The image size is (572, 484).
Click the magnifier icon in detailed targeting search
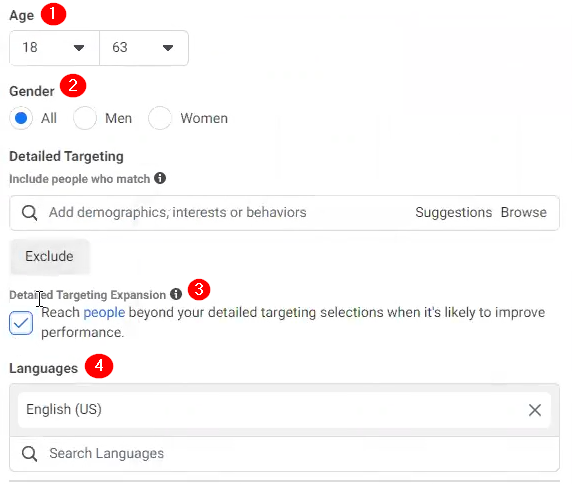click(29, 213)
